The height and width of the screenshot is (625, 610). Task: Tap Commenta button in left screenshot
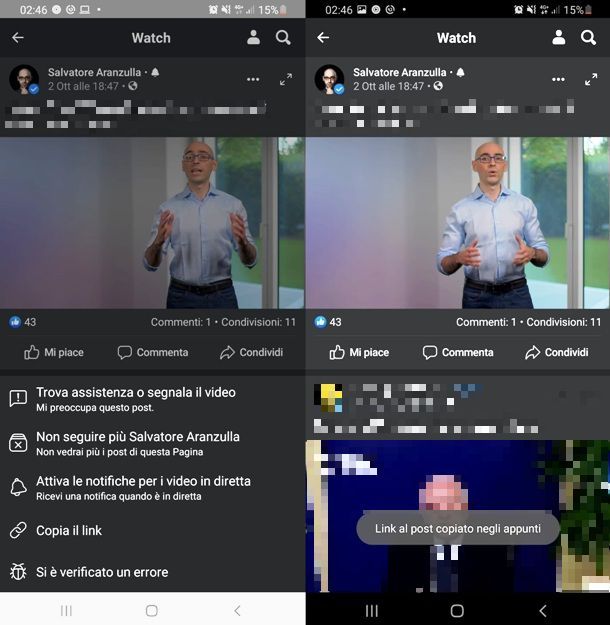point(153,352)
